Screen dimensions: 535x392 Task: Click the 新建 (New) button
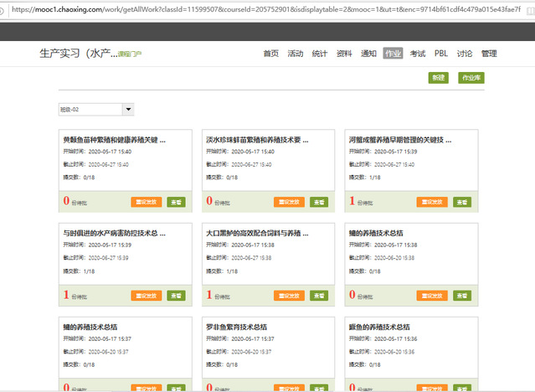click(438, 77)
